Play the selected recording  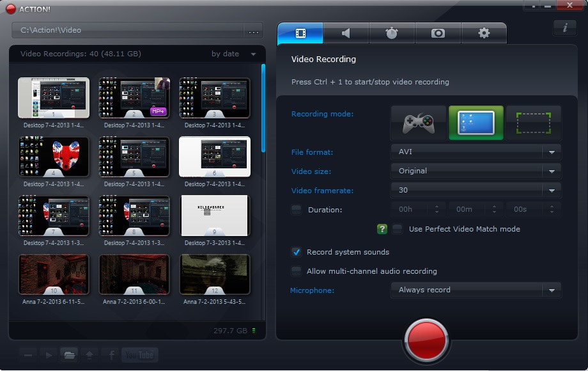coord(49,355)
